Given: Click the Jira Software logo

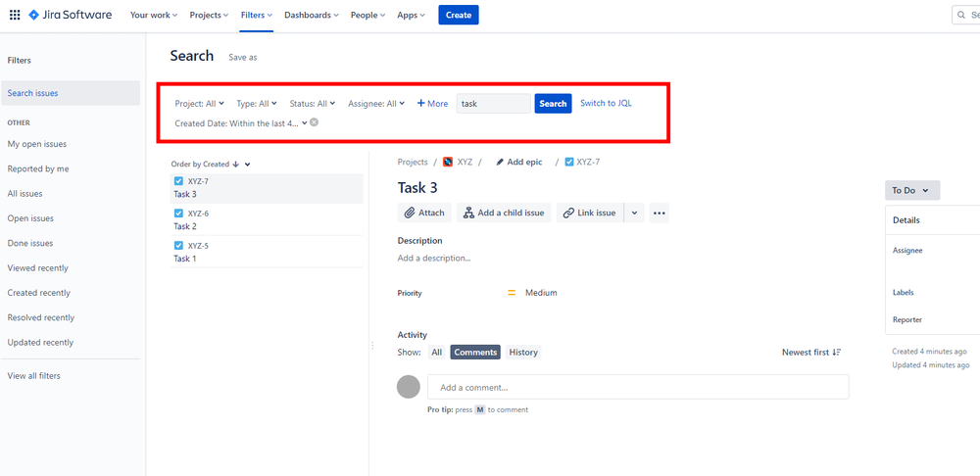Looking at the screenshot, I should [x=70, y=15].
